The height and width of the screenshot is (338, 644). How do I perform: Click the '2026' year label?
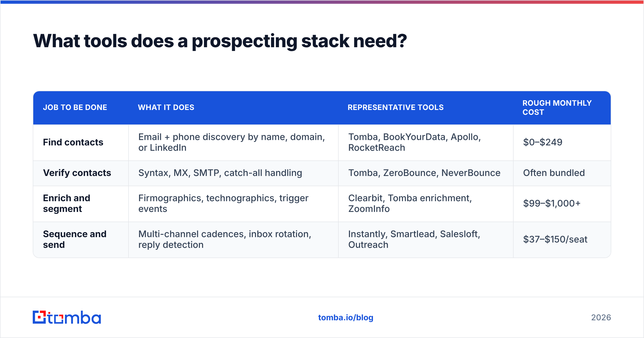(601, 318)
